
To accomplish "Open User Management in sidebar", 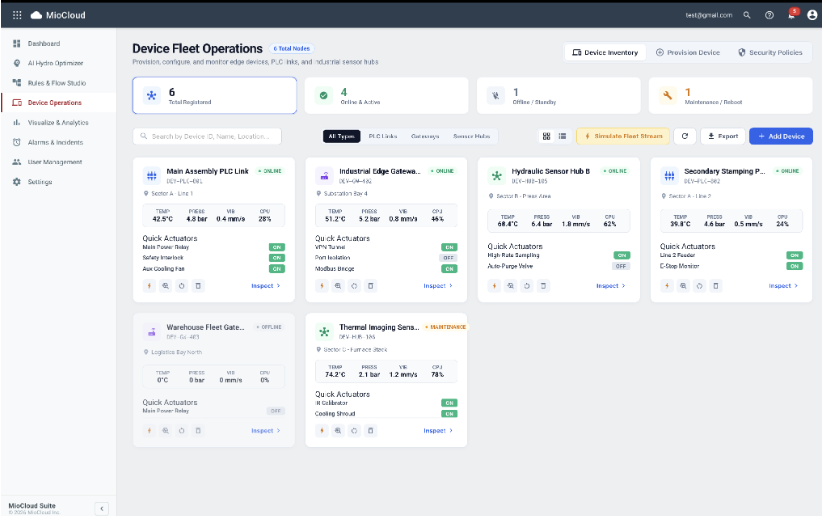I will click(58, 162).
